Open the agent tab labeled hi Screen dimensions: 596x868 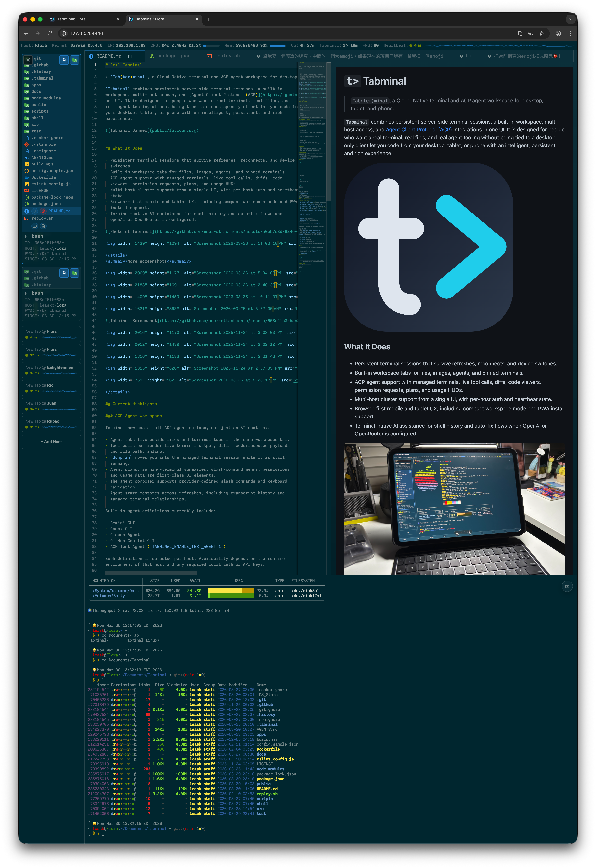pyautogui.click(x=469, y=56)
